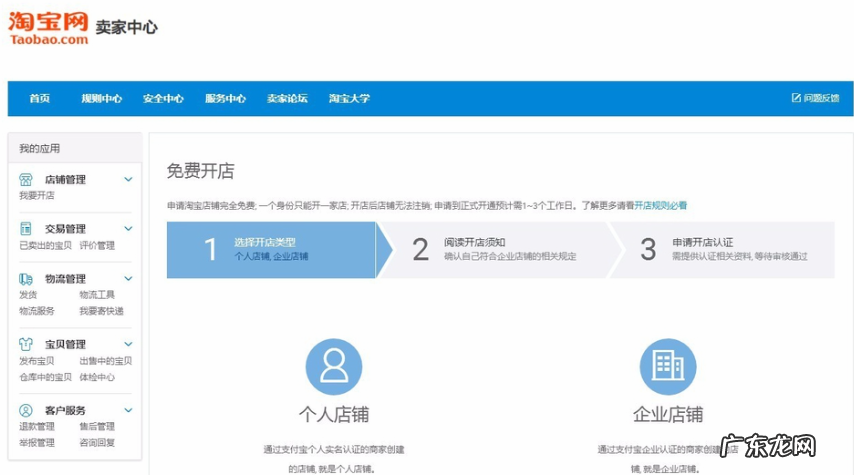Open the 仓库中的宝贝 link
The height and width of the screenshot is (475, 854).
point(46,377)
